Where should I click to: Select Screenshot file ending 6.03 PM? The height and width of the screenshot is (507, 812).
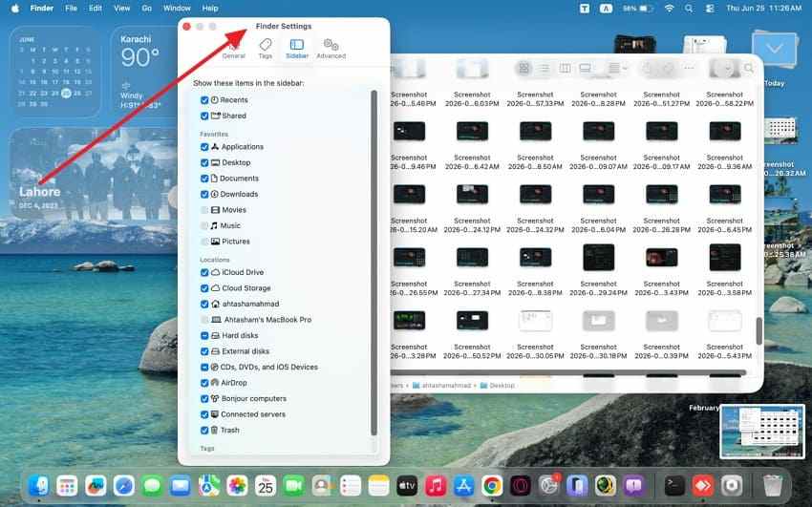[x=472, y=99]
